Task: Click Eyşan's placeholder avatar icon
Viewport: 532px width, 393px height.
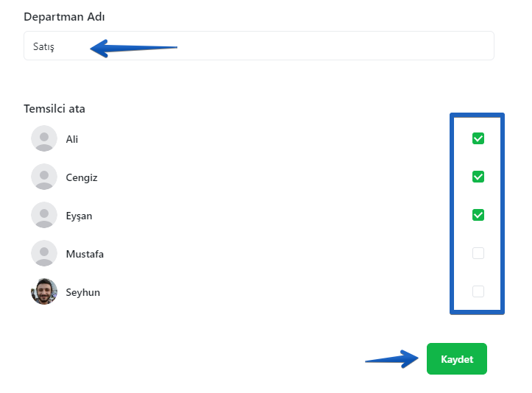Action: tap(44, 215)
